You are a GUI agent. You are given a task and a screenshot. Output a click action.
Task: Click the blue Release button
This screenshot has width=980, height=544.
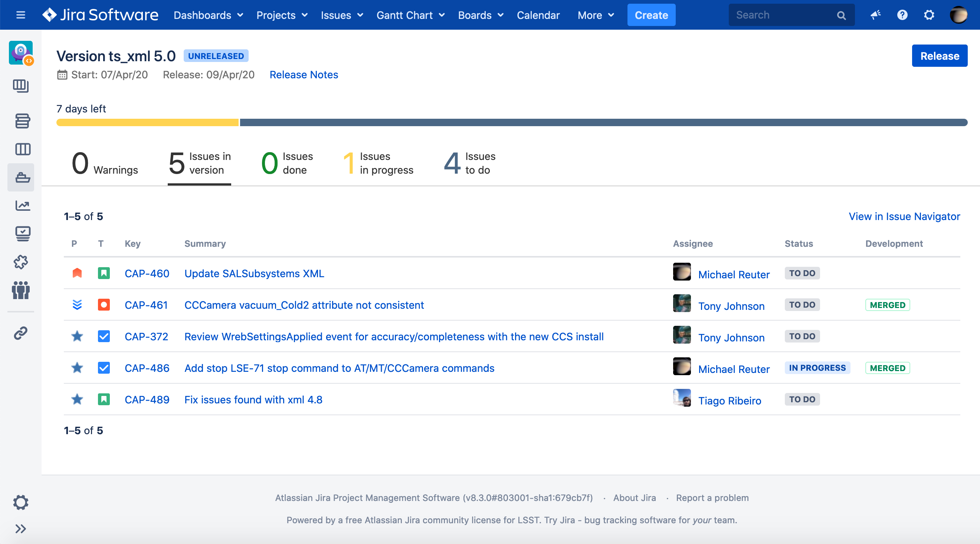939,56
